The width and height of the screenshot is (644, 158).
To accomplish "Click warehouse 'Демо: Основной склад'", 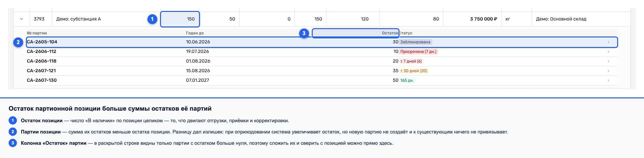I will pyautogui.click(x=561, y=19).
